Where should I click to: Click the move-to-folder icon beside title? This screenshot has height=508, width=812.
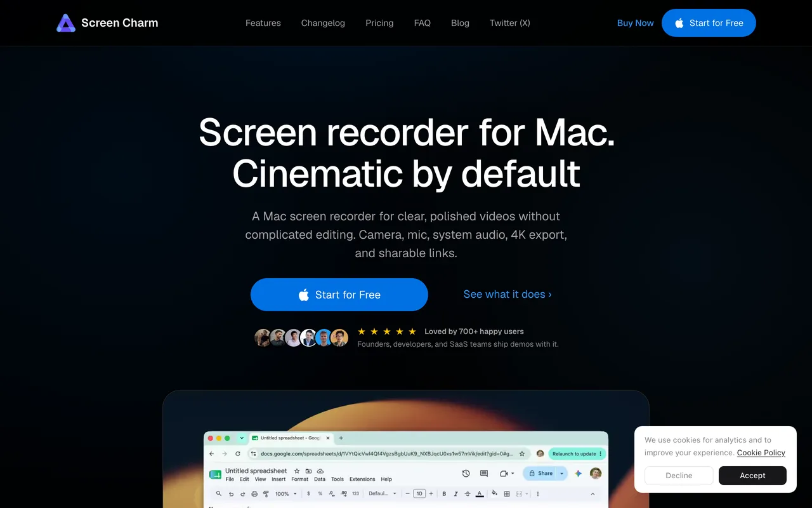pyautogui.click(x=308, y=471)
